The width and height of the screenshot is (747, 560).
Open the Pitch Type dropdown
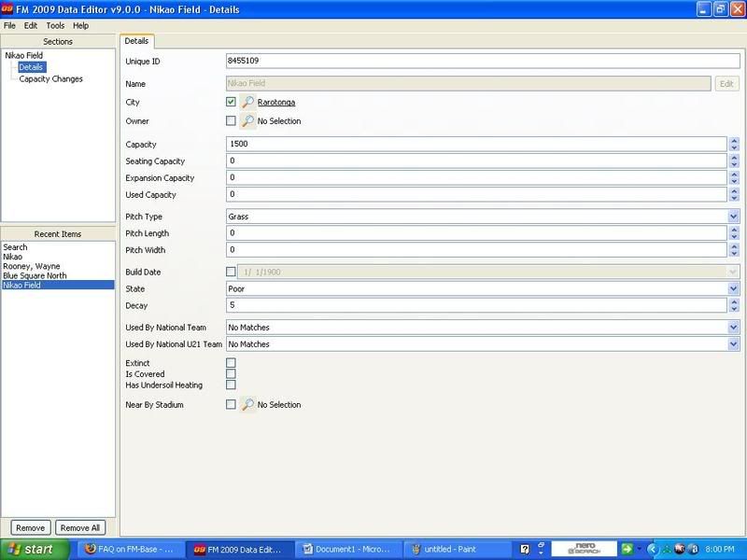tap(734, 217)
